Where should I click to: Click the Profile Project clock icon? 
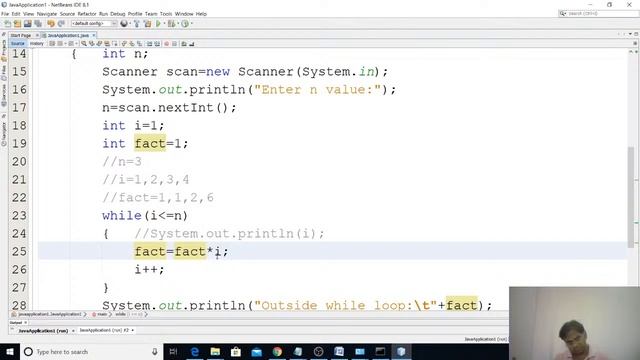[185, 24]
